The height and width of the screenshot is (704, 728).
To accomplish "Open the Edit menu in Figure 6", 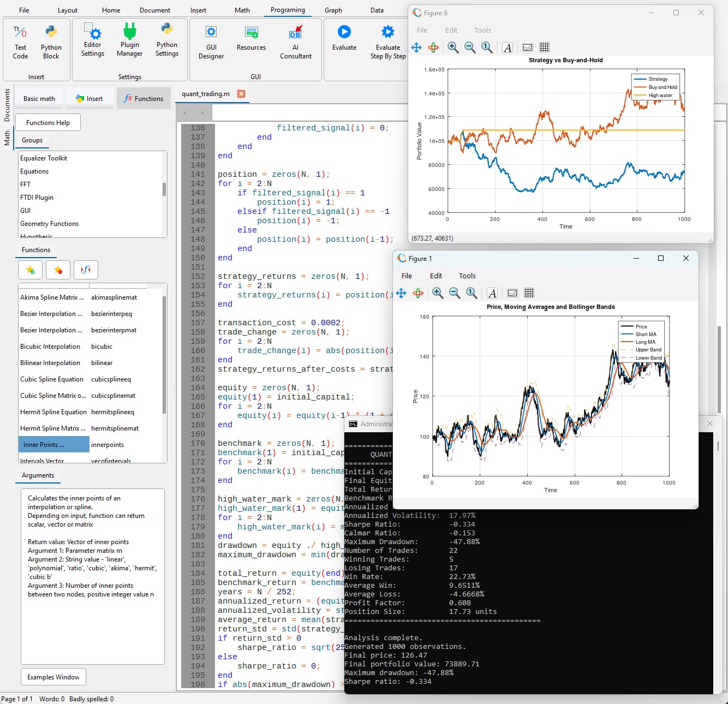I will click(451, 31).
